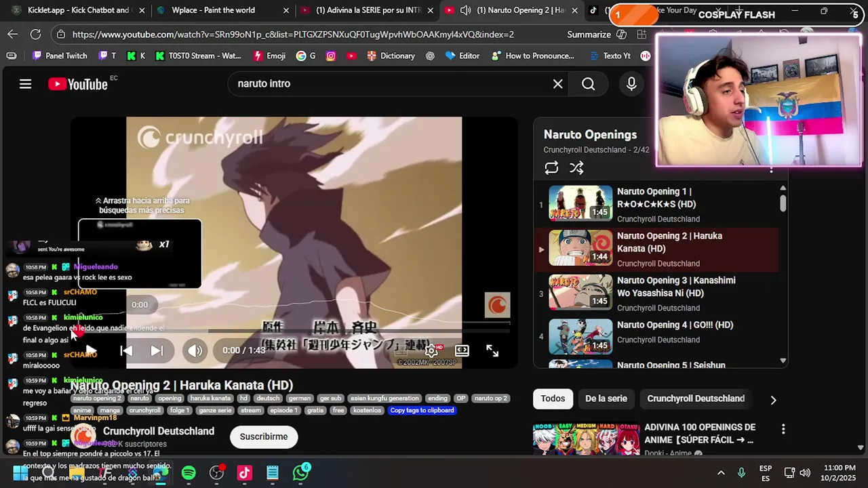Image resolution: width=868 pixels, height=488 pixels.
Task: Clear the naruto intro search text
Action: point(557,84)
